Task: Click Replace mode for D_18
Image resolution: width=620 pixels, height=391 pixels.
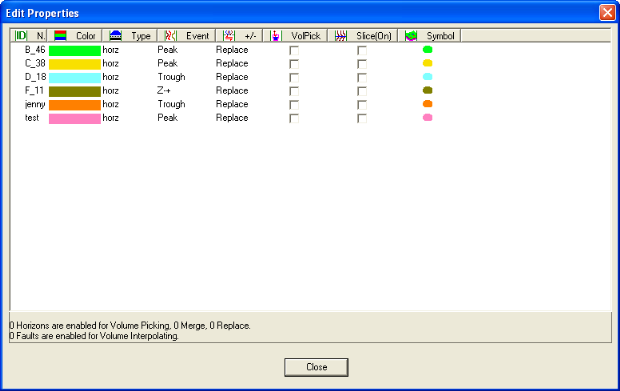Action: (x=232, y=77)
